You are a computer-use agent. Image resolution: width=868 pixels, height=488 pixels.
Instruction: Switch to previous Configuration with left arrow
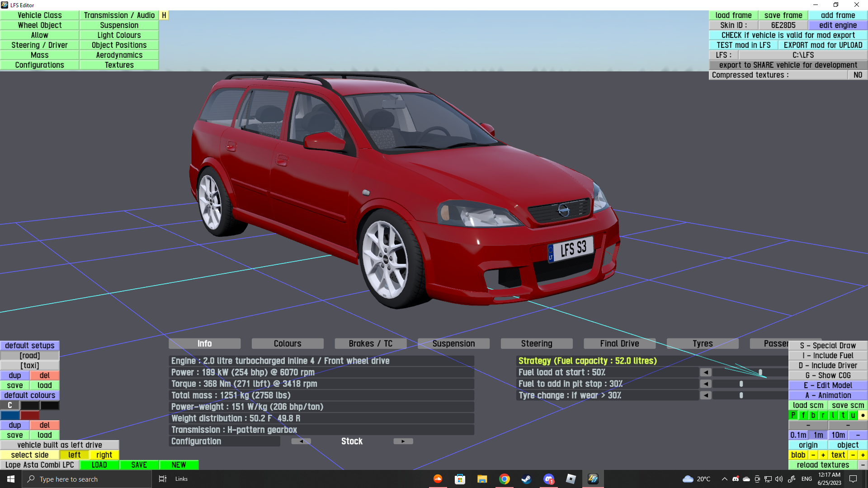point(301,441)
